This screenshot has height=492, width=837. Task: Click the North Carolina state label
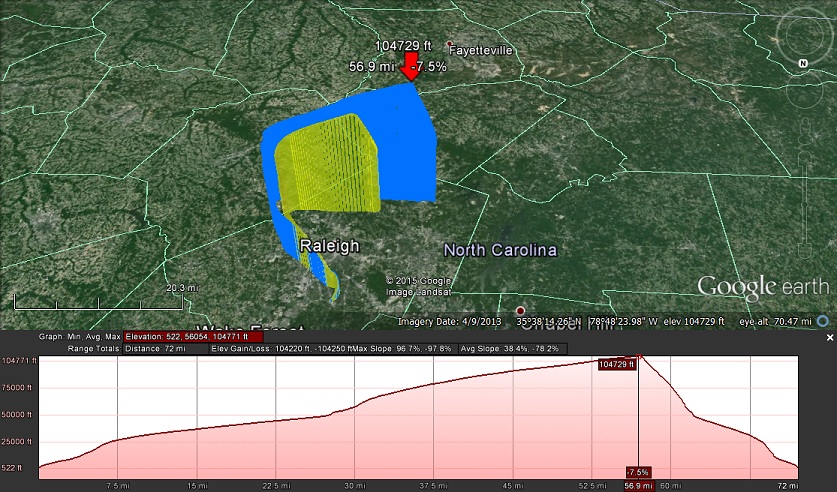point(500,250)
